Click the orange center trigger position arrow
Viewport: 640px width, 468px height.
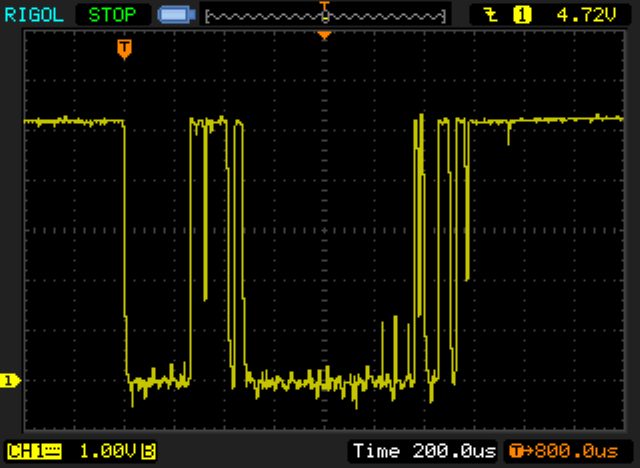pyautogui.click(x=324, y=36)
